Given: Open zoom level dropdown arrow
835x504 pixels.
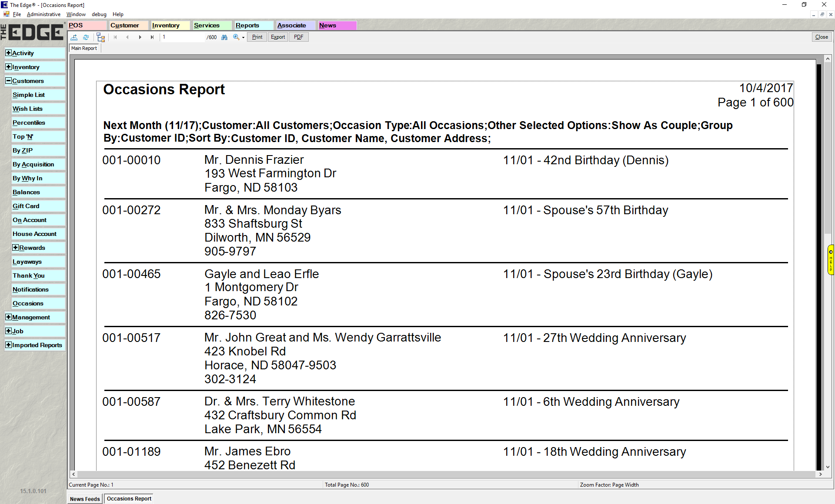Looking at the screenshot, I should [243, 38].
